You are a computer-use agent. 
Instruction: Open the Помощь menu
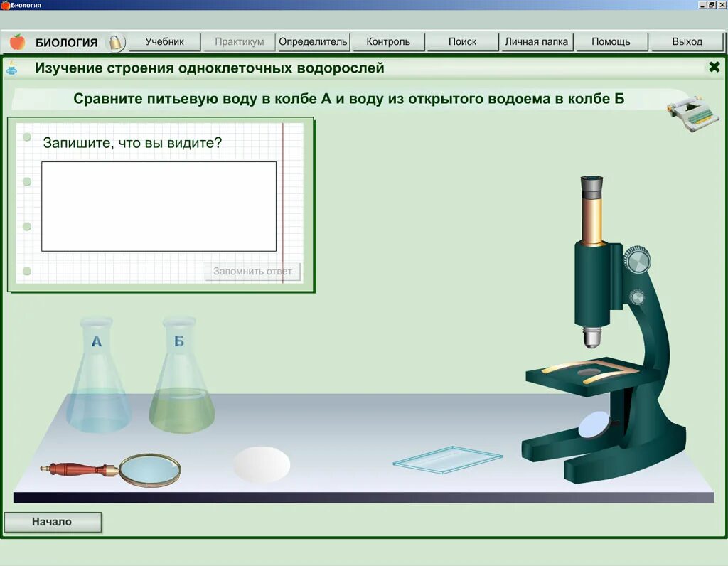pyautogui.click(x=611, y=42)
